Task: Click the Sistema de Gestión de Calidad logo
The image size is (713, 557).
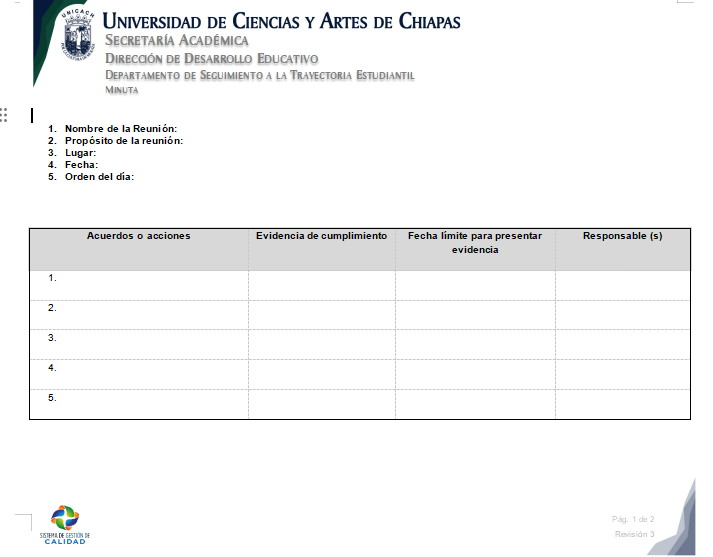Action: 65,525
